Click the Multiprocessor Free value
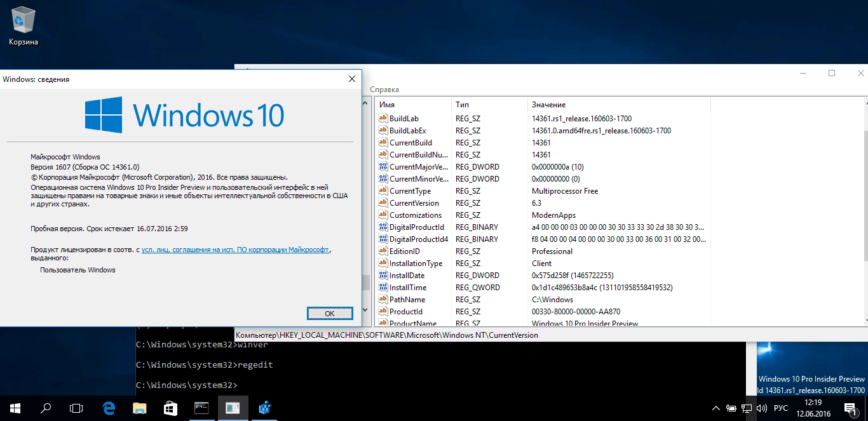Viewport: 868px width, 421px height. click(x=565, y=191)
